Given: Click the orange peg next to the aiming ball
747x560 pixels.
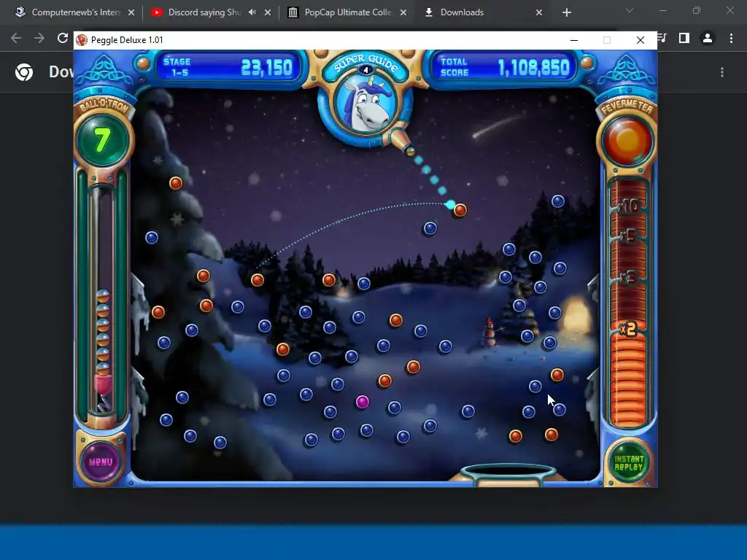Looking at the screenshot, I should 460,210.
